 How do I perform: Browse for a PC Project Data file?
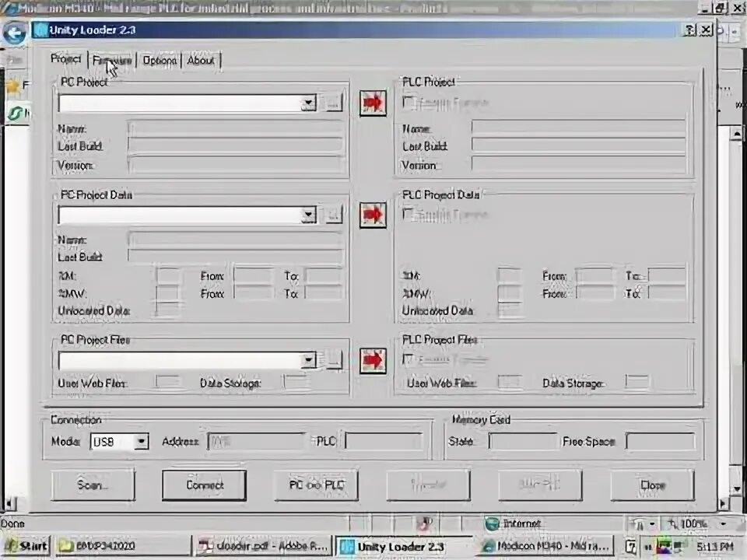point(334,215)
